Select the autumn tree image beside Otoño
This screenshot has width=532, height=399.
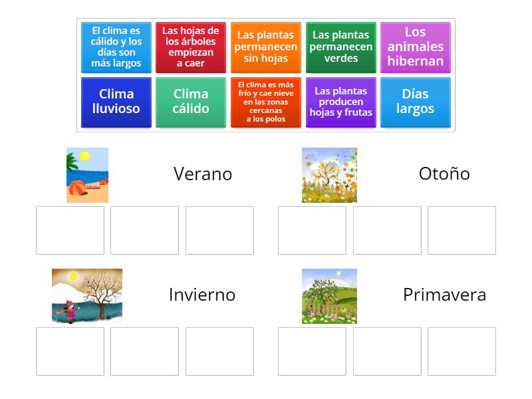pyautogui.click(x=329, y=174)
